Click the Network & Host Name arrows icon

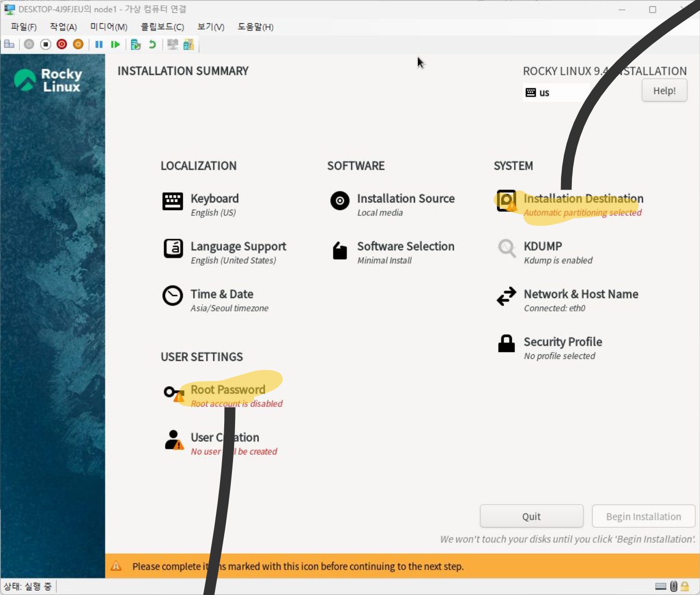tap(506, 296)
